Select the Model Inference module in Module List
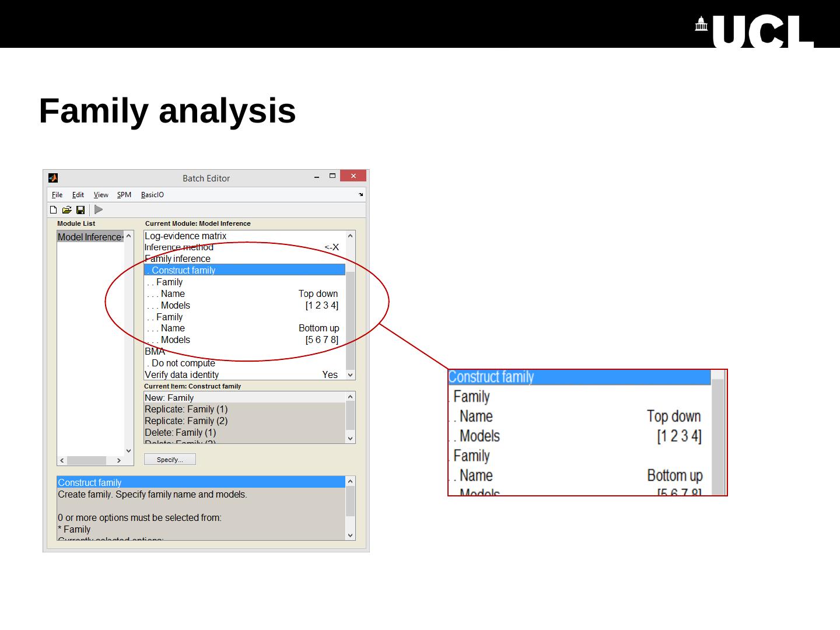This screenshot has height=630, width=840. (90, 237)
